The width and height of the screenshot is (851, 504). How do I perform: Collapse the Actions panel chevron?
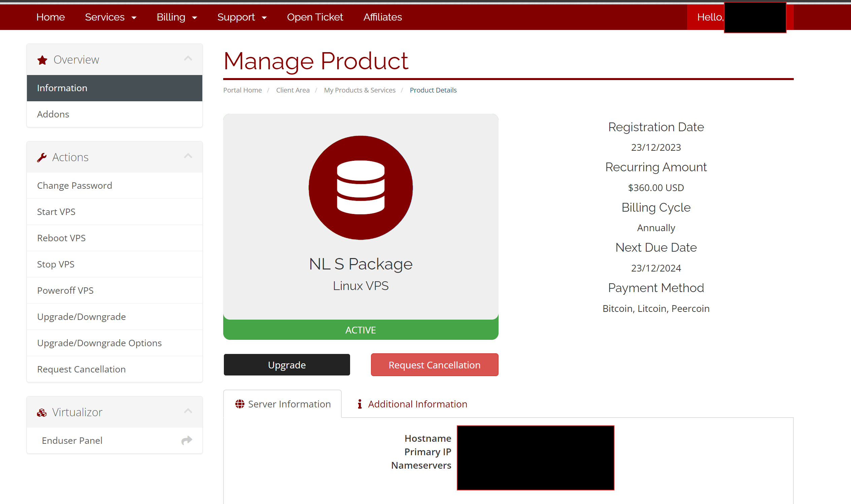pyautogui.click(x=188, y=156)
